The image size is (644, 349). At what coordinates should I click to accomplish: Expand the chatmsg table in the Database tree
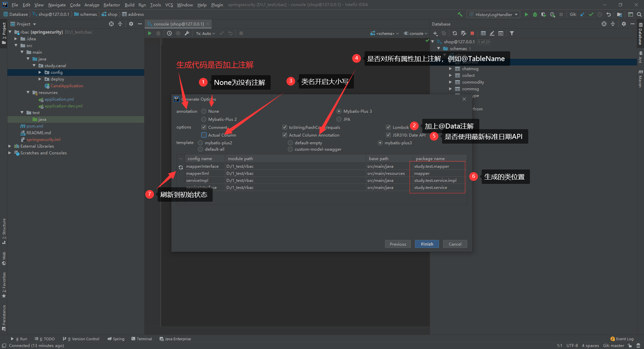[450, 68]
